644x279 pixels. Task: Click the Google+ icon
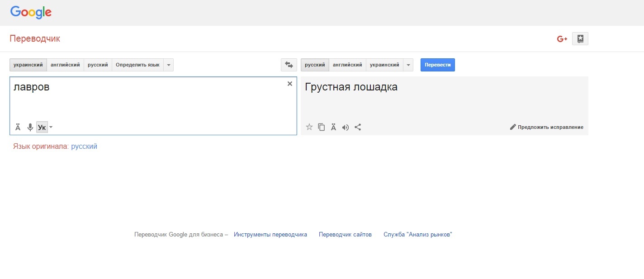[562, 39]
